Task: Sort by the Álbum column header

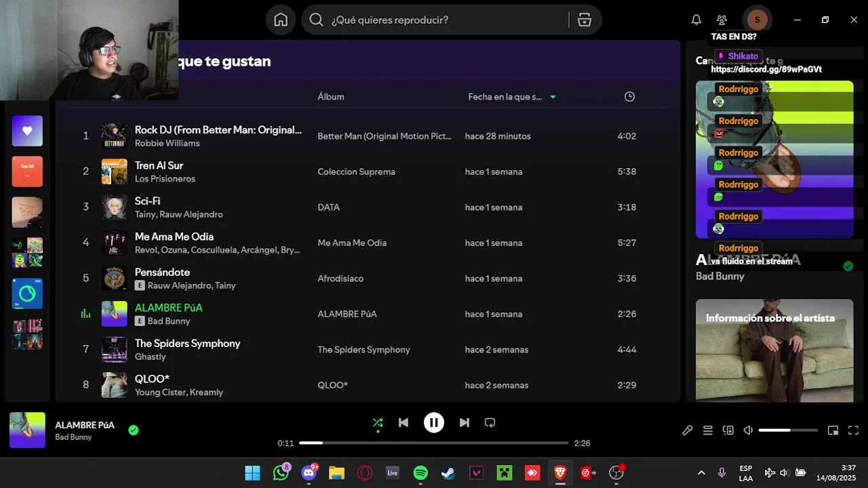Action: pyautogui.click(x=331, y=97)
